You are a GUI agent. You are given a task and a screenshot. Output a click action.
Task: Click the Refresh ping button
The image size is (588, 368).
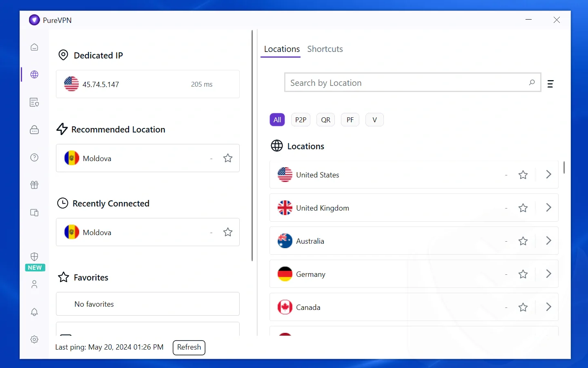189,348
